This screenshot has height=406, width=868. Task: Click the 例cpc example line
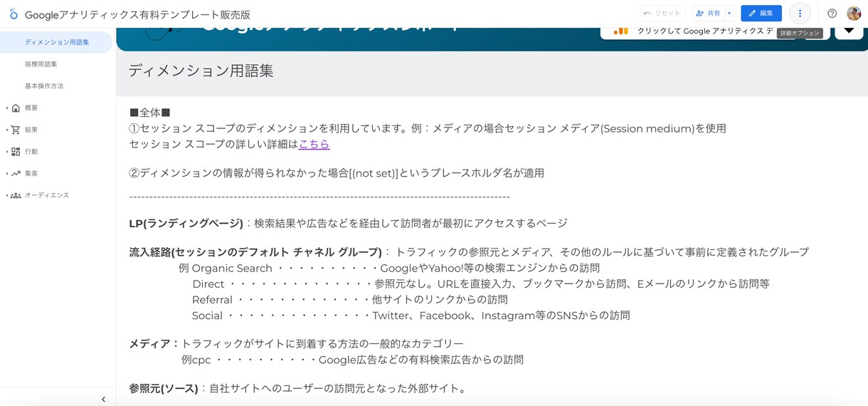point(353,360)
